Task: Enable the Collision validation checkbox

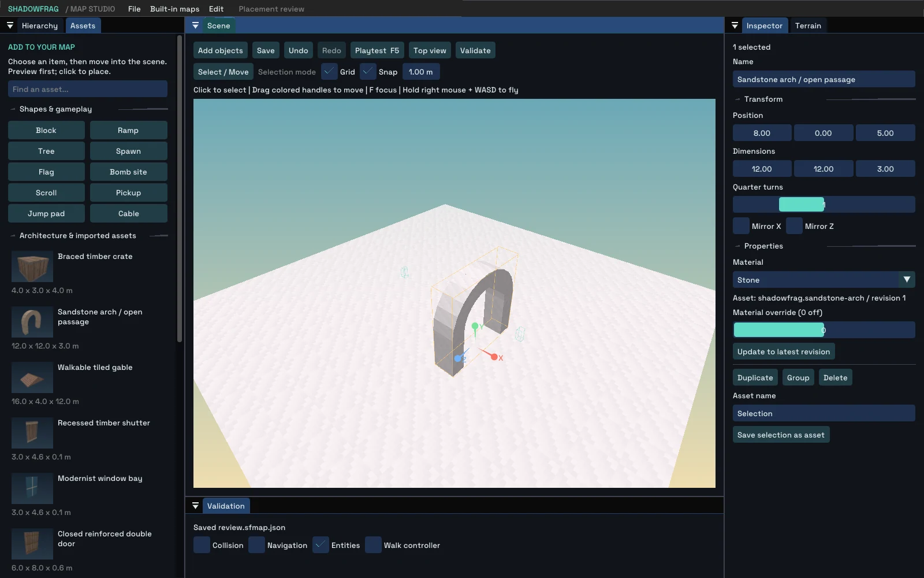Action: [x=202, y=545]
